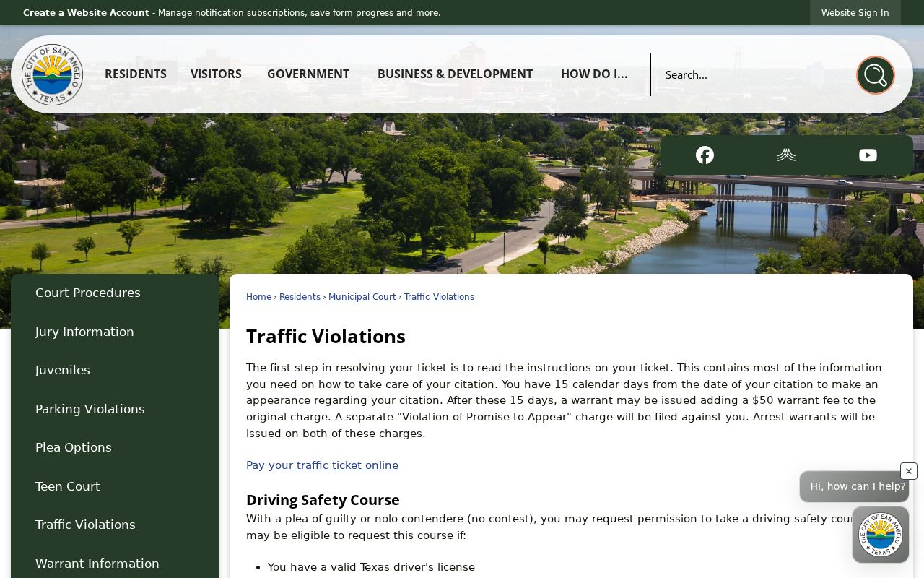Click the search magnifier button
Viewport: 924px width, 578px height.
pyautogui.click(x=875, y=75)
